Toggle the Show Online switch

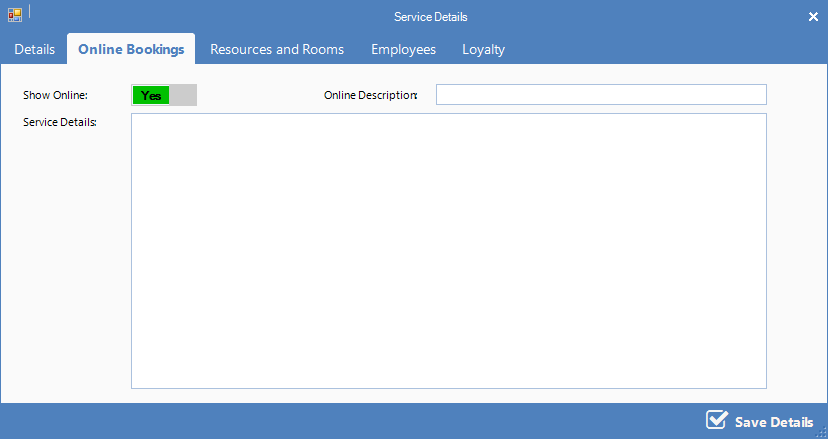pyautogui.click(x=164, y=95)
